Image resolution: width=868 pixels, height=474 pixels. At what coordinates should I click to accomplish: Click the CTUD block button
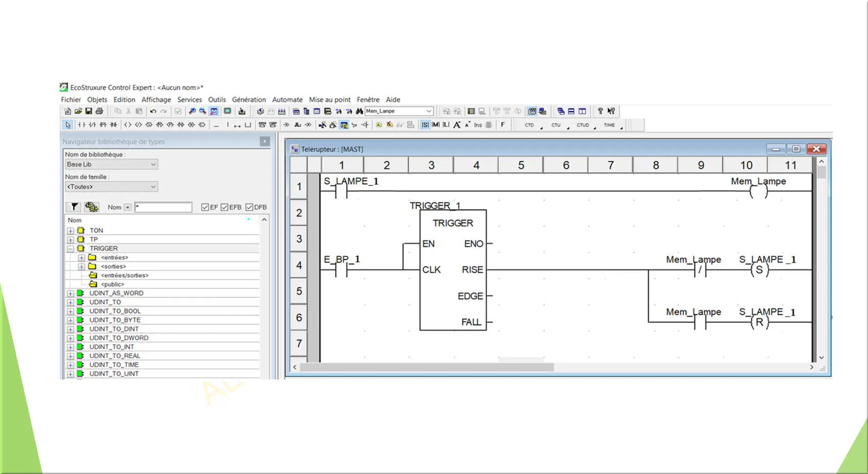click(583, 125)
